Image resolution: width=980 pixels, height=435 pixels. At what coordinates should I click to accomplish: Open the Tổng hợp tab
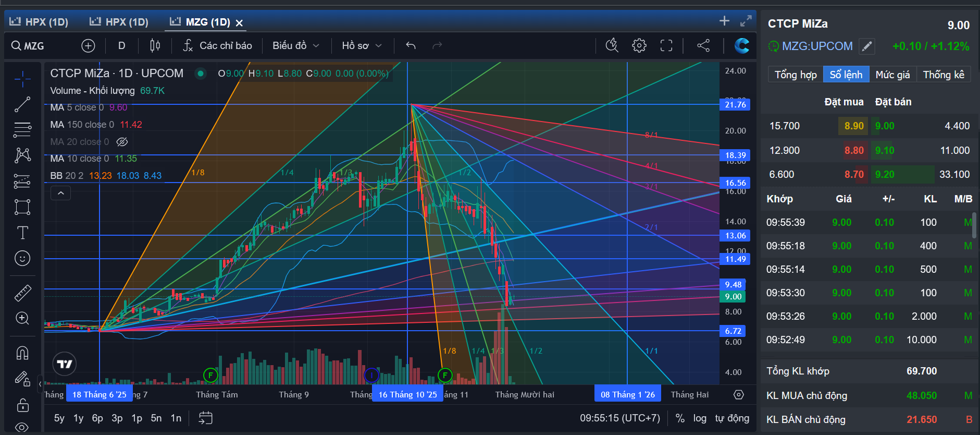[x=796, y=75]
